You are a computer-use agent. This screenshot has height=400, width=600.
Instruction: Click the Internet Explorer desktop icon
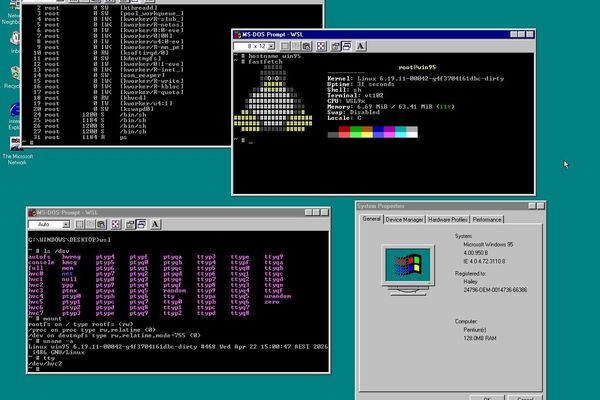(15, 116)
